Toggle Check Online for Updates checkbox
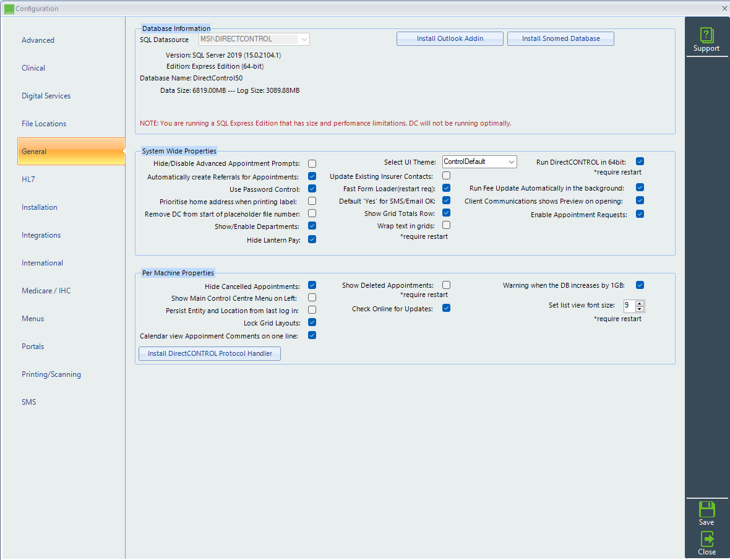This screenshot has height=560, width=730. (x=446, y=308)
